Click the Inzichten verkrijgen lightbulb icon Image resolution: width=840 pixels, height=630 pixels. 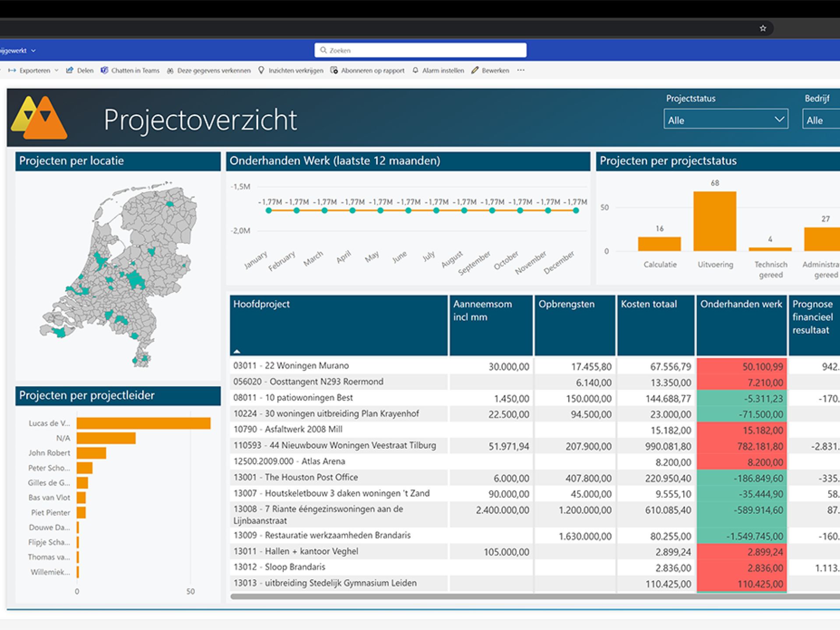point(261,70)
